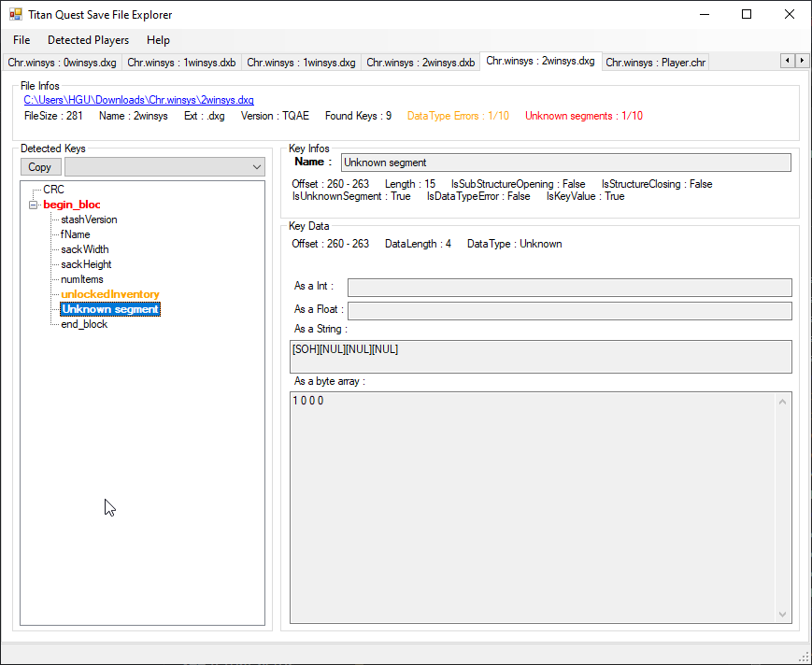Select the numItems key

pyautogui.click(x=82, y=279)
